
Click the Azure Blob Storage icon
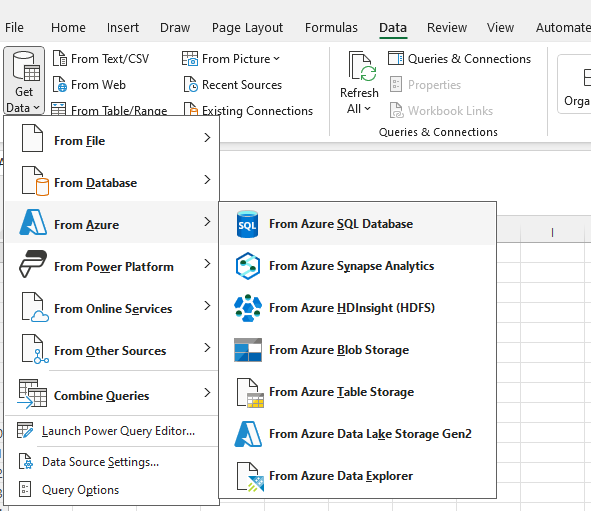[248, 350]
